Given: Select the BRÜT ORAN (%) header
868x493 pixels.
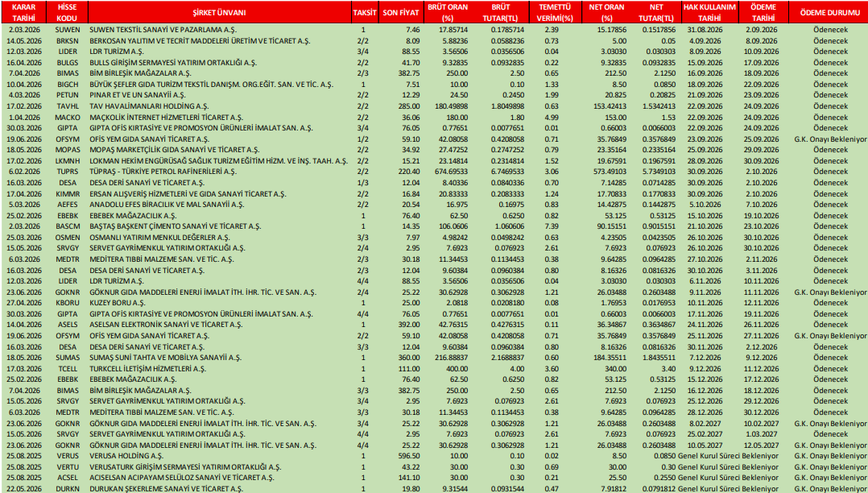Looking at the screenshot, I should tap(448, 13).
